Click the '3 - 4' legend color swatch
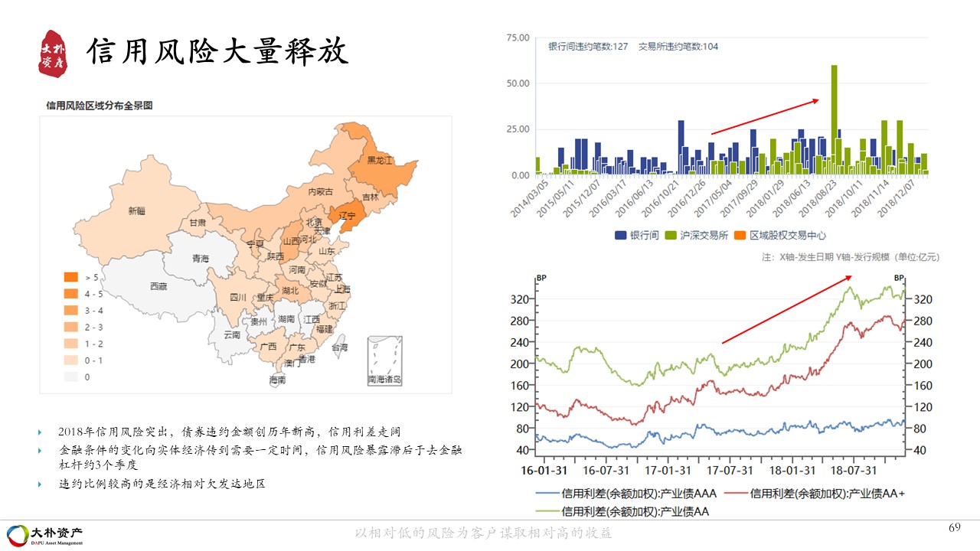Viewport: 980px width, 551px height. tap(71, 310)
